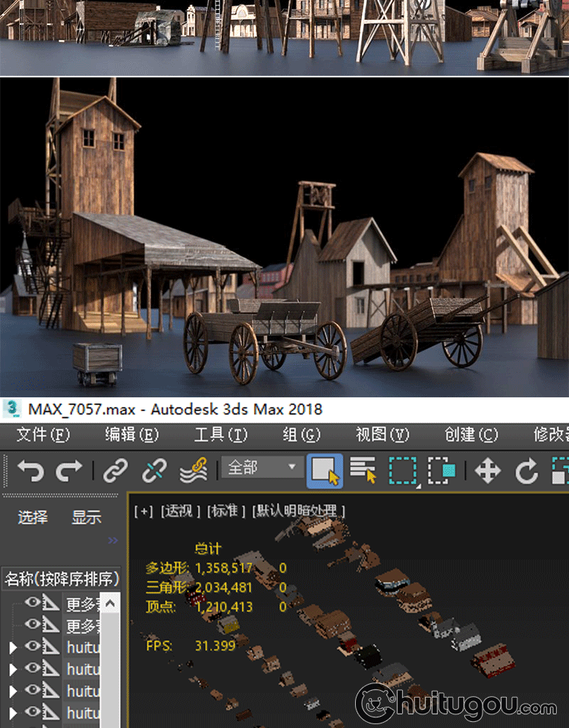Viewport: 569px width, 728px height.
Task: Expand the bottom-most visible huitu tree item
Action: 12,713
